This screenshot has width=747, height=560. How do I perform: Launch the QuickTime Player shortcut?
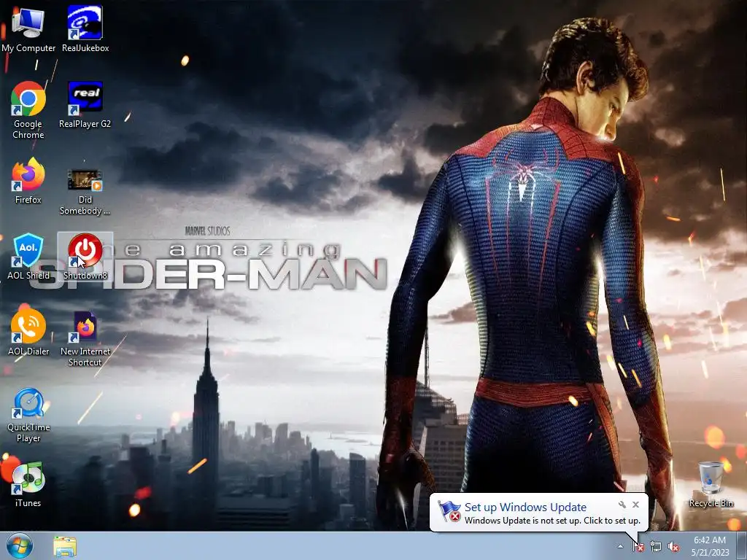28,415
